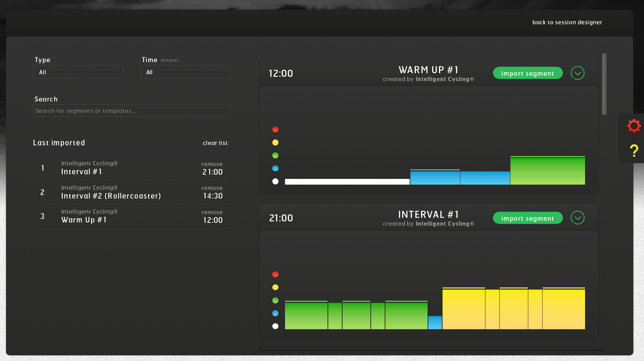This screenshot has height=361, width=644.
Task: Click the green zone dot in Warm Up chart
Action: [x=275, y=155]
